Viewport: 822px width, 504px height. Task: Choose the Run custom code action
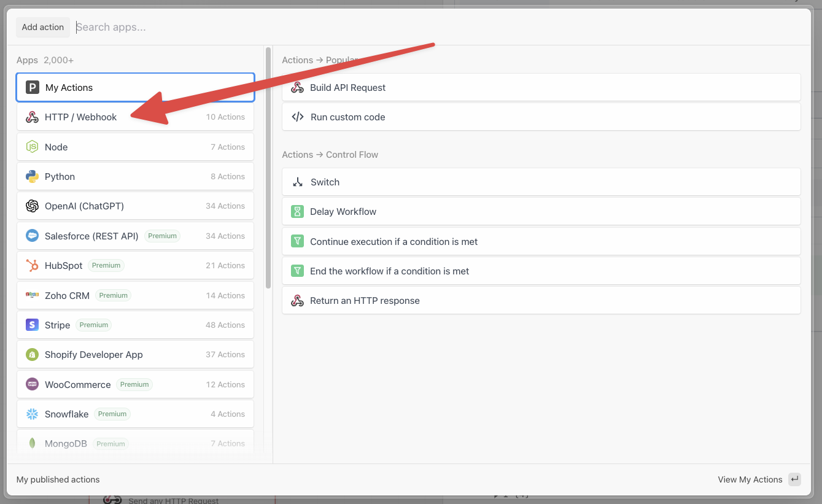[541, 117]
